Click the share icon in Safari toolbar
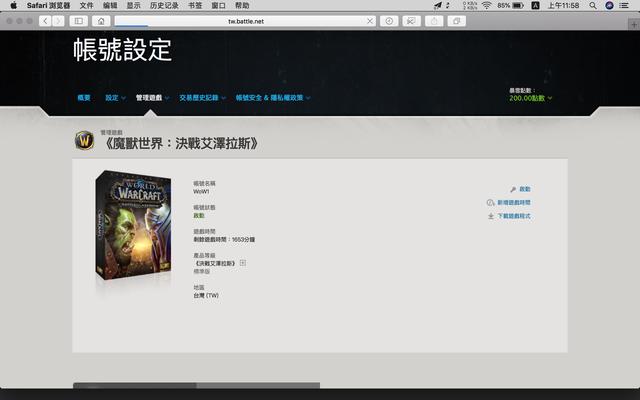This screenshot has height=400, width=640. tap(434, 21)
